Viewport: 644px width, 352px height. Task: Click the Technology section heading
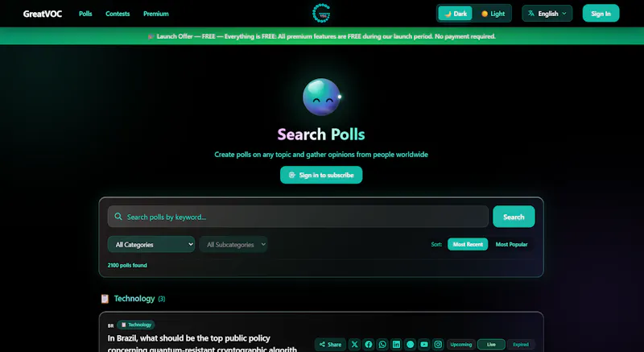pos(134,299)
